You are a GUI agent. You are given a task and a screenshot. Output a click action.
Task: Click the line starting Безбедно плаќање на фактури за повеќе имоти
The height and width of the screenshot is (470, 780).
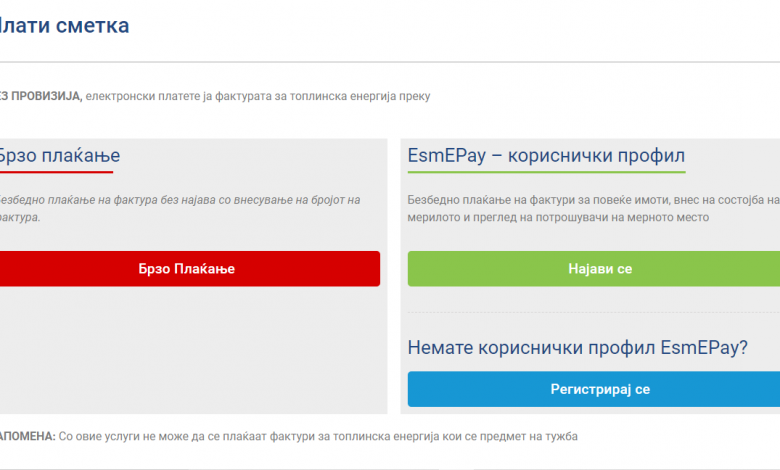(590, 200)
